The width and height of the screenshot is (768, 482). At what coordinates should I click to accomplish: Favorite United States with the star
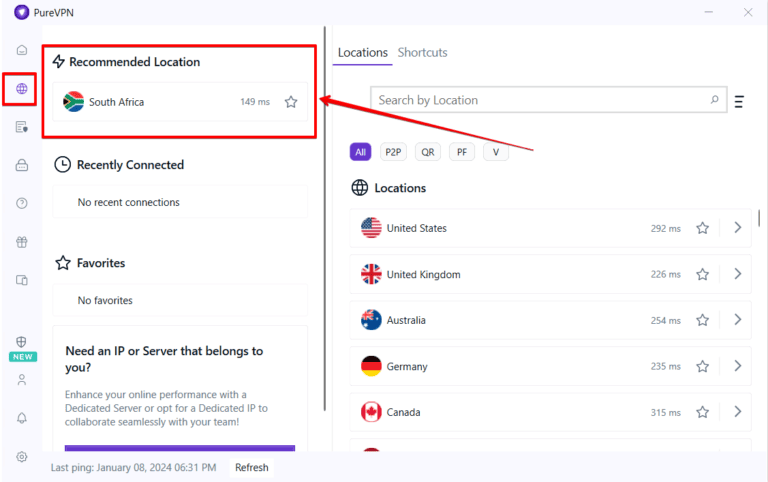(702, 228)
